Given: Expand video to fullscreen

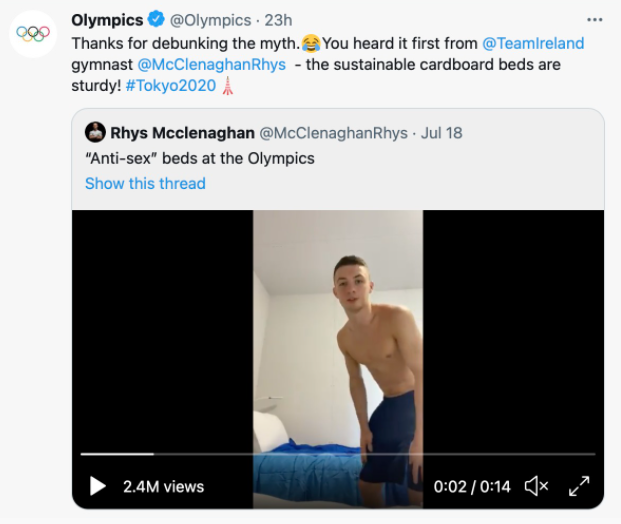Looking at the screenshot, I should pos(579,487).
